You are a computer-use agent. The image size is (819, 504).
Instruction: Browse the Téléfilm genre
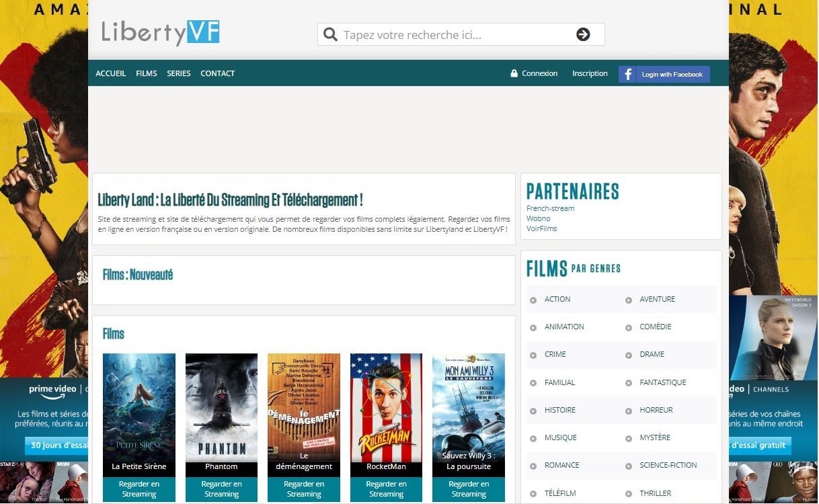(560, 493)
